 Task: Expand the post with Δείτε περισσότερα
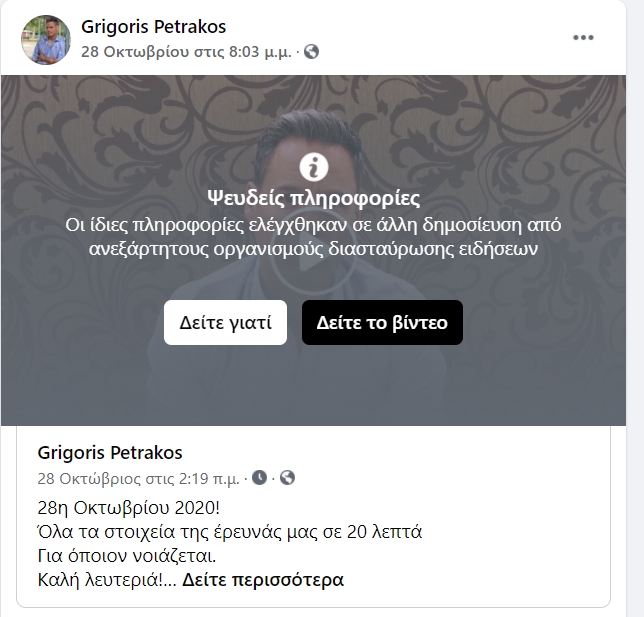[x=263, y=580]
